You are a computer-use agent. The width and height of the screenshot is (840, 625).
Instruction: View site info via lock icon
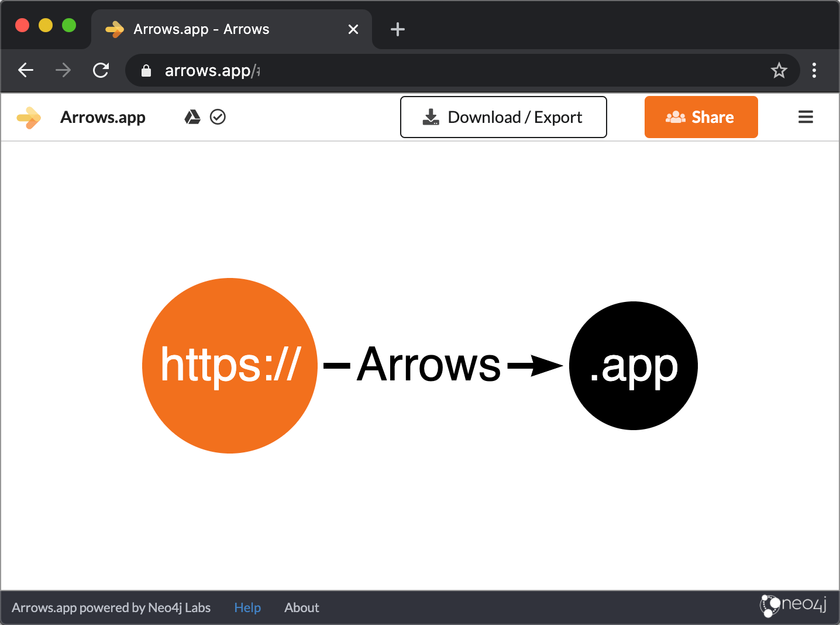point(146,71)
